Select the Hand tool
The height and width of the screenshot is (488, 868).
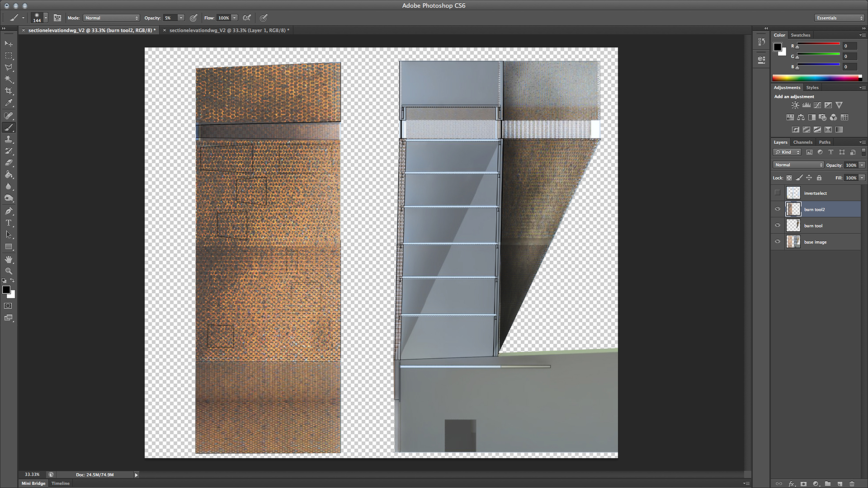(x=9, y=259)
